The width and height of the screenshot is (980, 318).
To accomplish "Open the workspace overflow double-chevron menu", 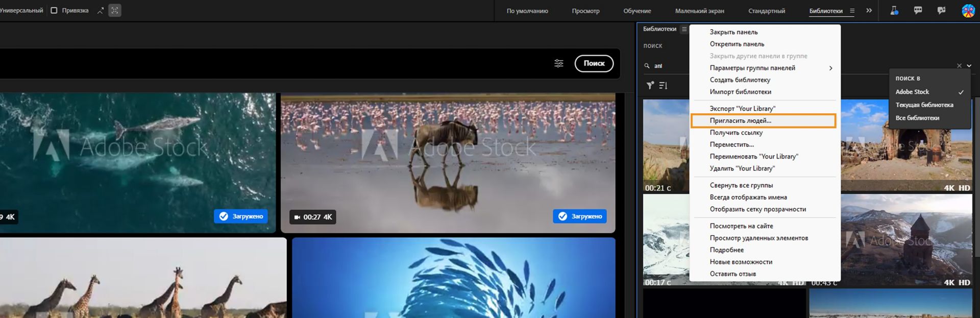I will point(869,10).
